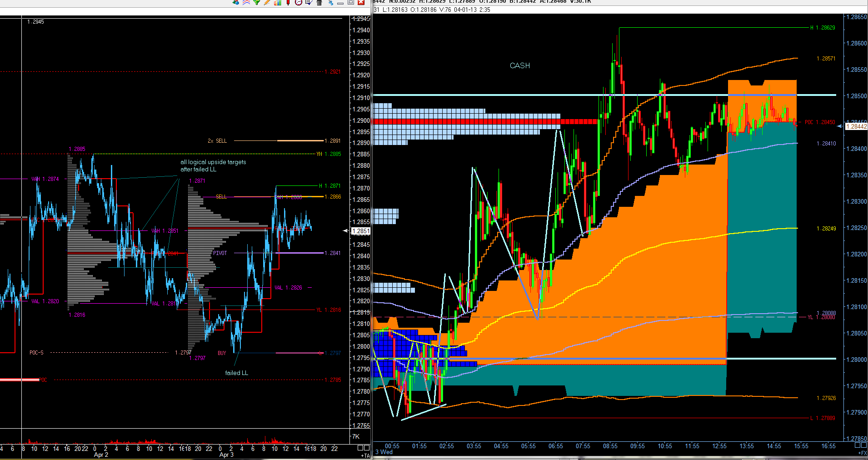Toggle the blue pushpin icon

pyautogui.click(x=330, y=2)
